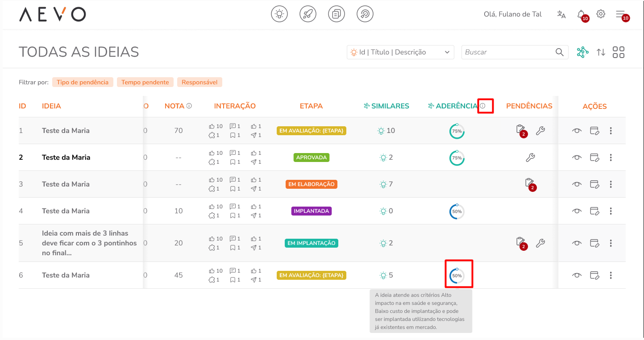The image size is (644, 340).
Task: Click the ETAPA column header
Action: click(311, 106)
